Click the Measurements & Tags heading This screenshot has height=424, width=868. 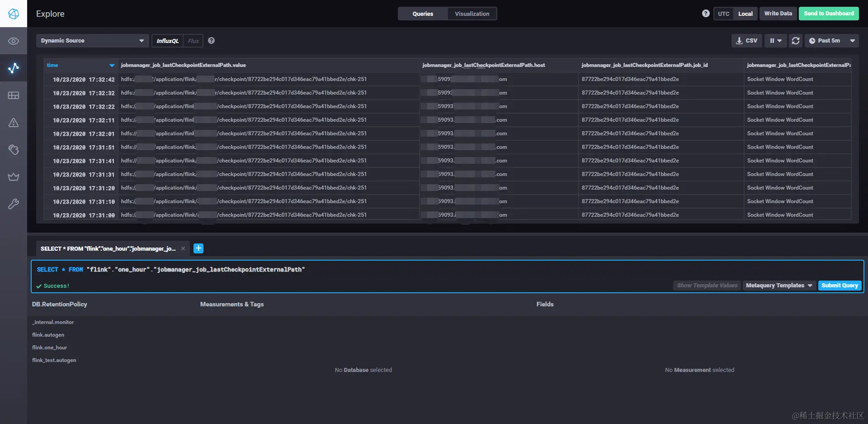232,304
